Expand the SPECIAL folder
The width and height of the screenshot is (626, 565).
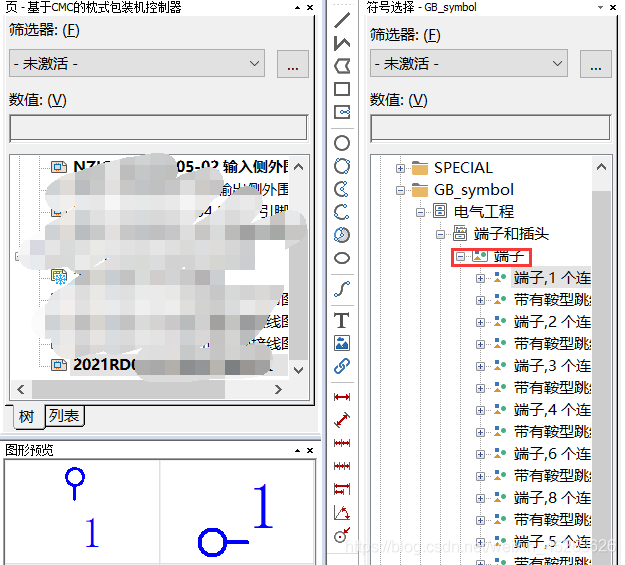point(400,169)
